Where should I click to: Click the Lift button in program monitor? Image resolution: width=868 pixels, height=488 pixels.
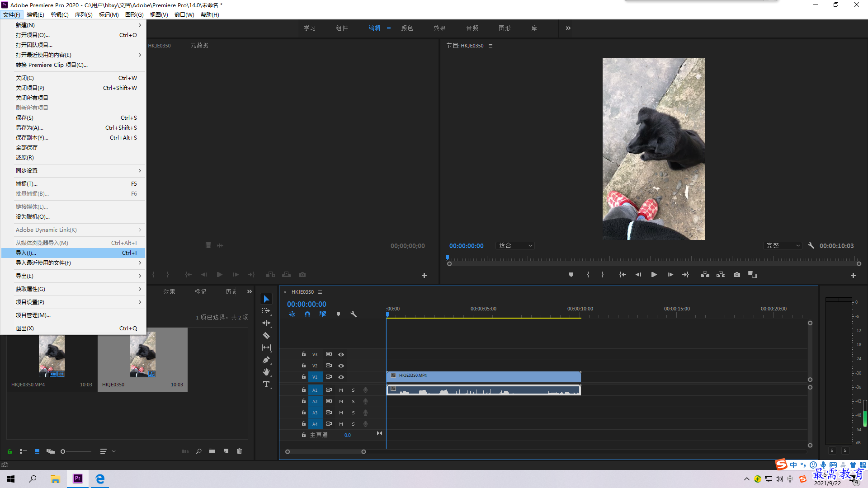(705, 275)
